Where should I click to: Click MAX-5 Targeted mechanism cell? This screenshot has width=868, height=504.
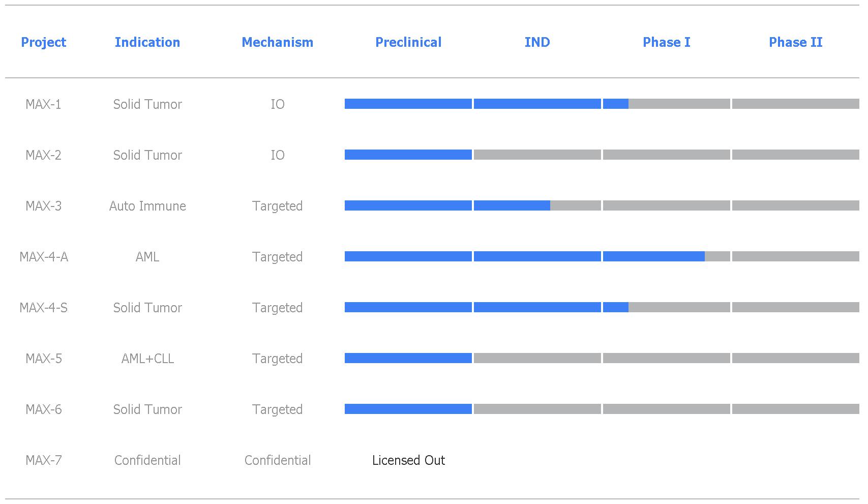(278, 359)
